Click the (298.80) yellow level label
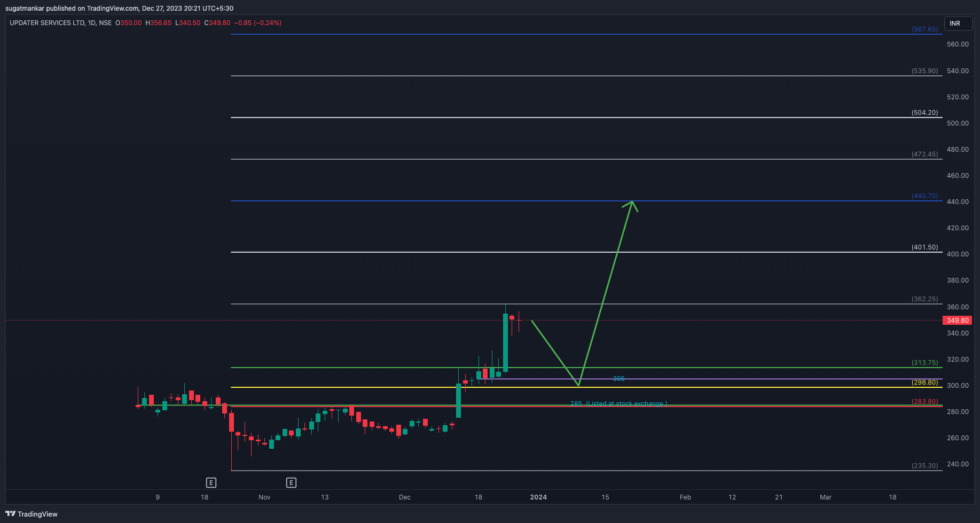 pyautogui.click(x=924, y=383)
